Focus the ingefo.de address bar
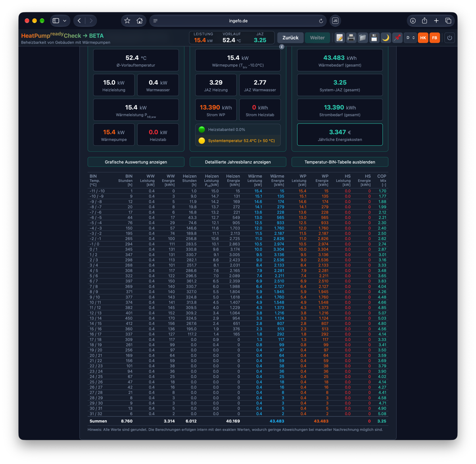This screenshot has height=464, width=476. [238, 21]
